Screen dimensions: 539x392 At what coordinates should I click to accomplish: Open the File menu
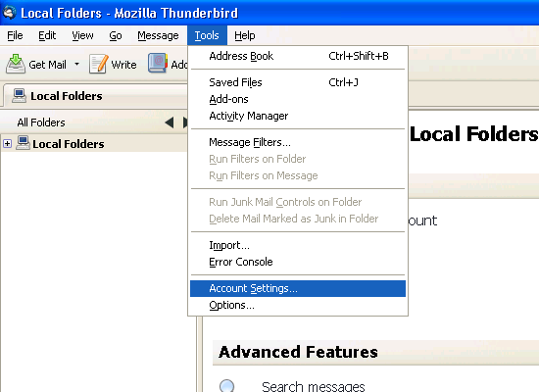[15, 35]
